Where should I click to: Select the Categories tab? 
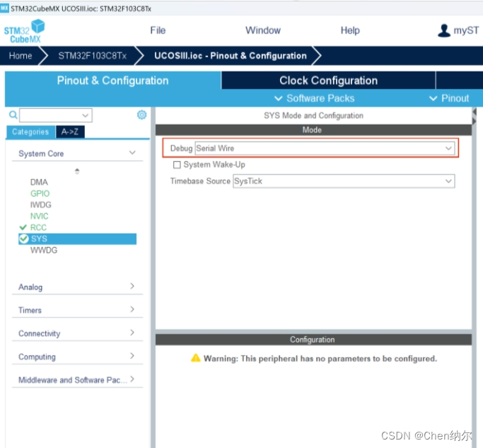[x=30, y=132]
